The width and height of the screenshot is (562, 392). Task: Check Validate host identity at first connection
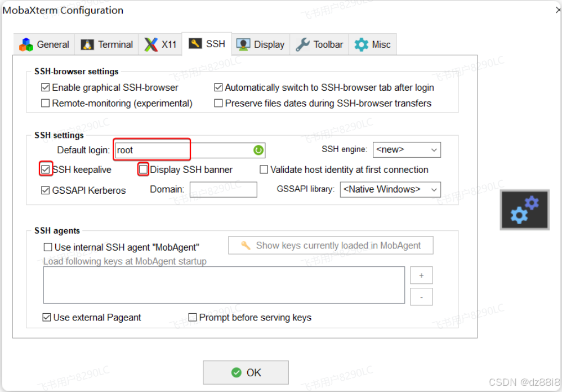coord(264,169)
